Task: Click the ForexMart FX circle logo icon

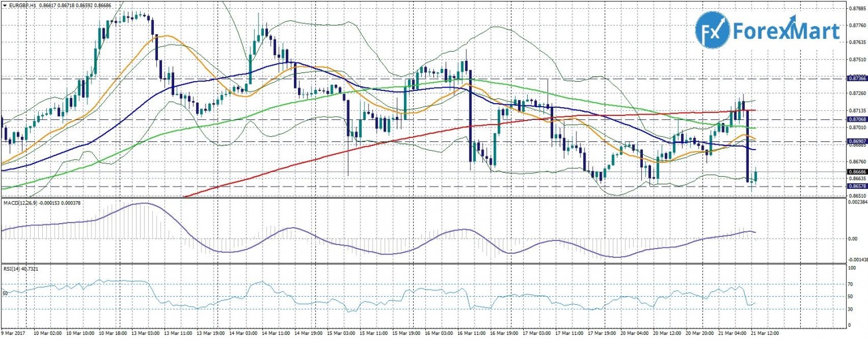Action: (712, 31)
